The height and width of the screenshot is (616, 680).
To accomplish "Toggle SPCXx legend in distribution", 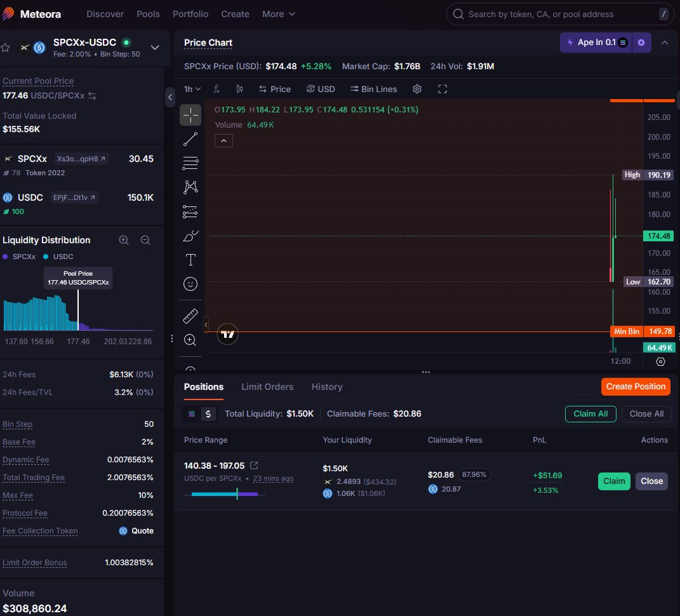I will click(x=19, y=257).
